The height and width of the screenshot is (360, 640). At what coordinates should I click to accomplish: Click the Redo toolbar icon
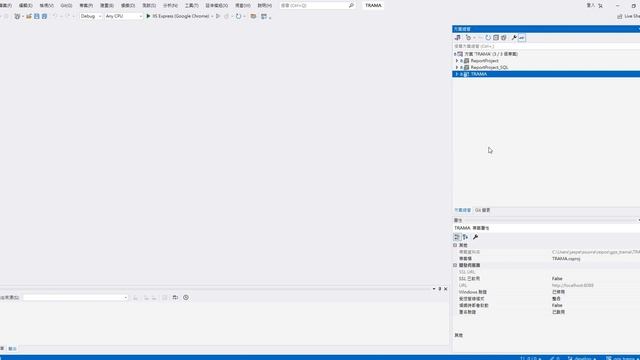click(x=68, y=16)
